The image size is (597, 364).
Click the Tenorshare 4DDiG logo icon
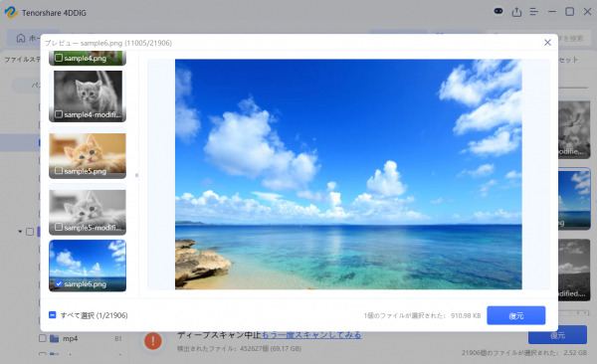[11, 12]
